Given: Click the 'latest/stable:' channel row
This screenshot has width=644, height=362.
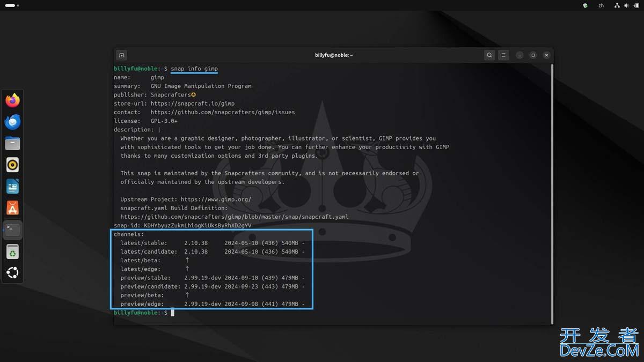Looking at the screenshot, I should pos(213,243).
